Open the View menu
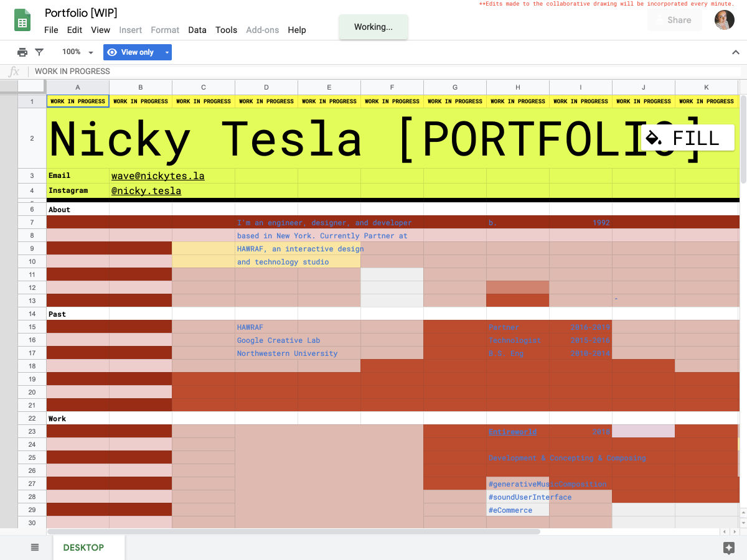This screenshot has width=747, height=560. (100, 30)
